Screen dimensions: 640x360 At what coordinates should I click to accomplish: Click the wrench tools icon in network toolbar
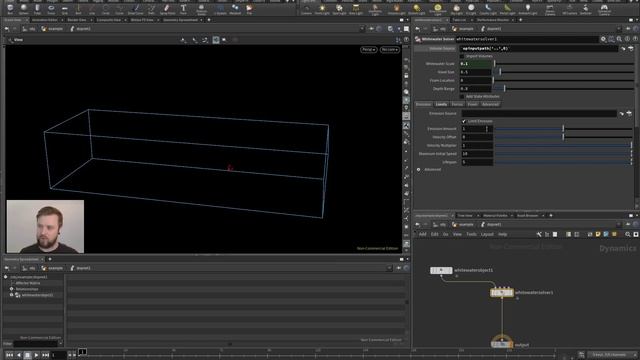click(539, 234)
